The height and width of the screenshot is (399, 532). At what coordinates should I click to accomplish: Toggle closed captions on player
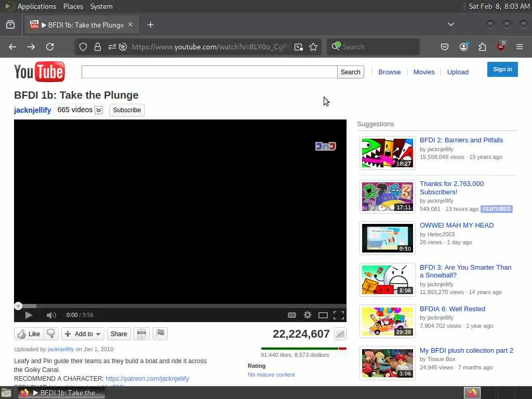tap(292, 315)
